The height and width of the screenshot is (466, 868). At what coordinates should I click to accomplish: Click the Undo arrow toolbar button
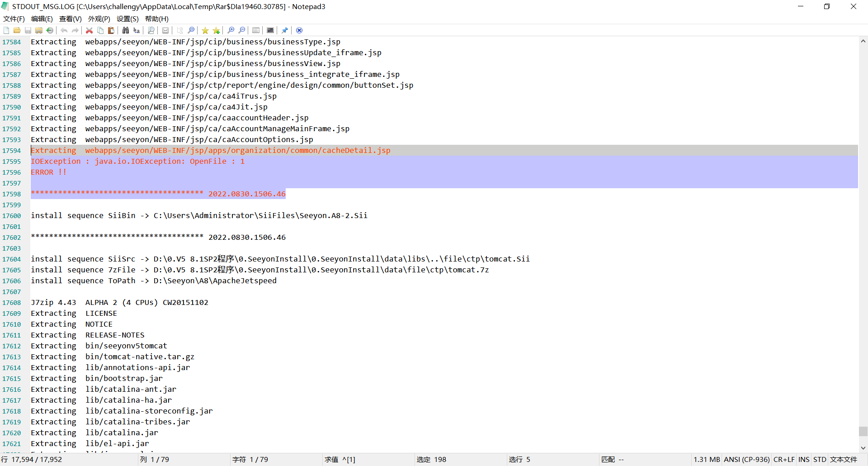pyautogui.click(x=64, y=30)
